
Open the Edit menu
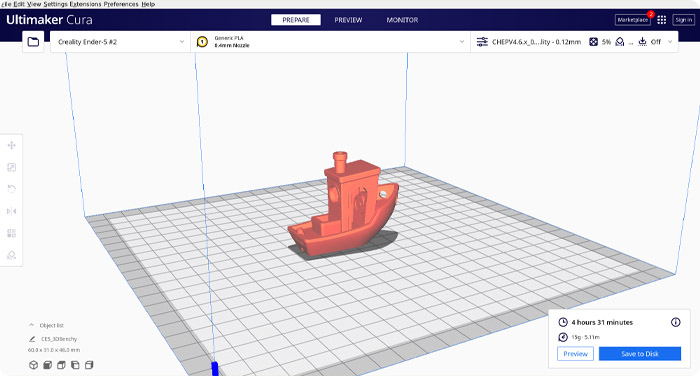click(x=19, y=4)
